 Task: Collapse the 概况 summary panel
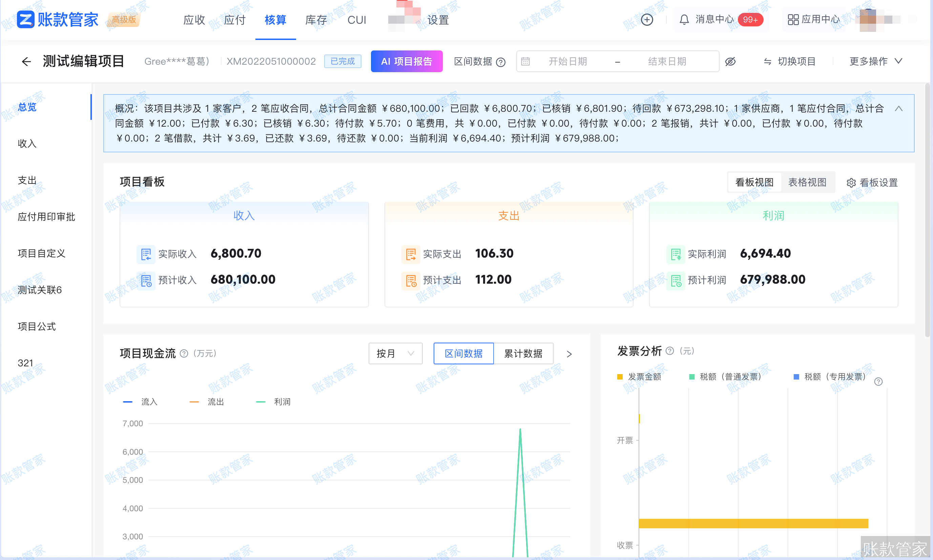pyautogui.click(x=899, y=109)
